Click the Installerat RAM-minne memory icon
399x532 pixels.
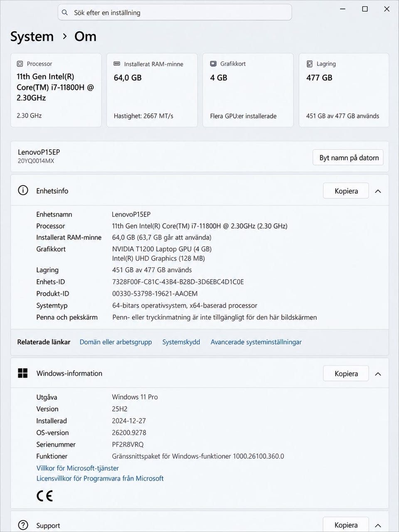tap(117, 64)
